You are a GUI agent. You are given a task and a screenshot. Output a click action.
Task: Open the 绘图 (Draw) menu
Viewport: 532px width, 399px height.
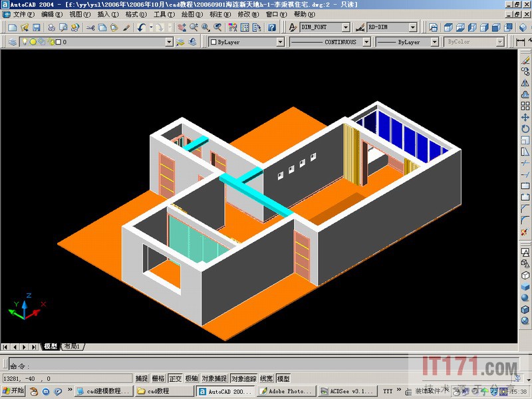[188, 14]
